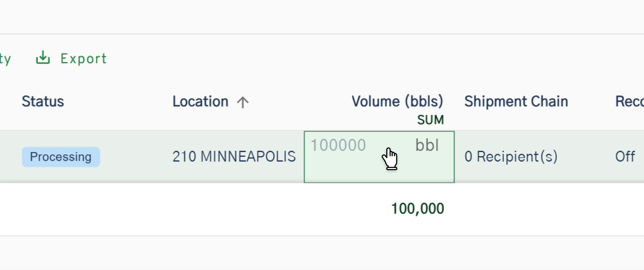Click the 100,000 total in the summary row
The height and width of the screenshot is (270, 644).
(418, 209)
